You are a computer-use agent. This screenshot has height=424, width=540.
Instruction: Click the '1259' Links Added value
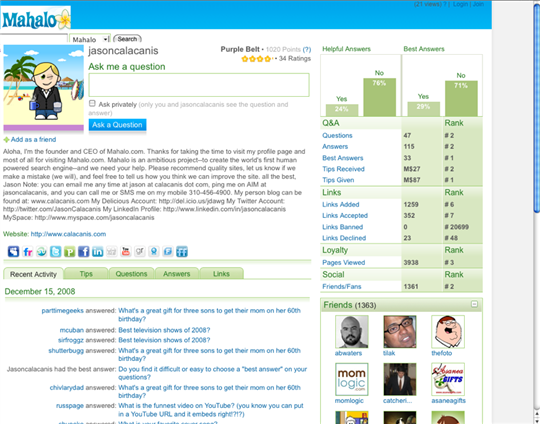click(411, 205)
